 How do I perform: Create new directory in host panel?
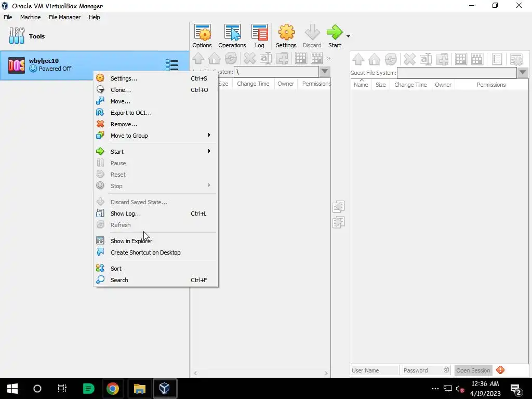click(282, 58)
